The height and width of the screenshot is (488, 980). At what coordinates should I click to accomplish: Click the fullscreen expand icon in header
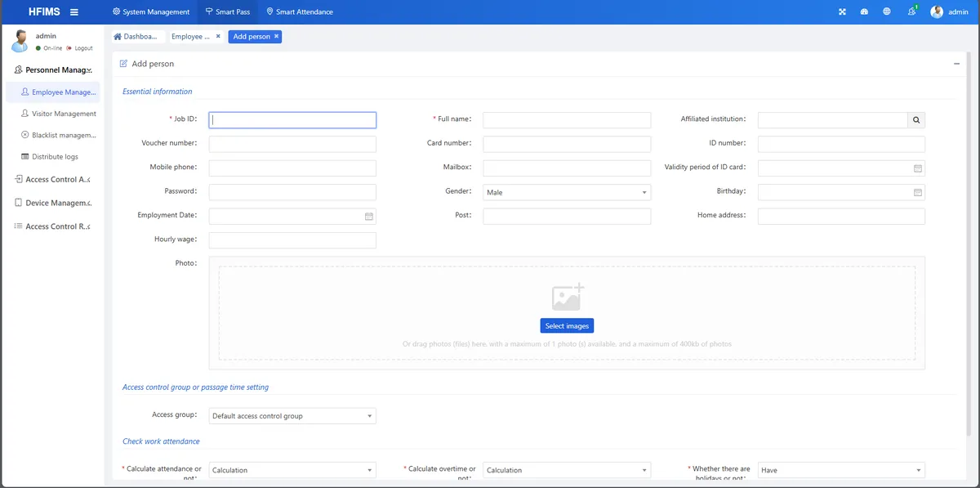pyautogui.click(x=842, y=11)
